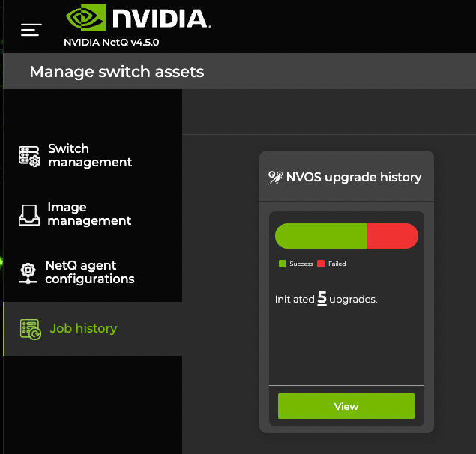476x454 pixels.
Task: Switch to Job history tab
Action: pos(83,328)
